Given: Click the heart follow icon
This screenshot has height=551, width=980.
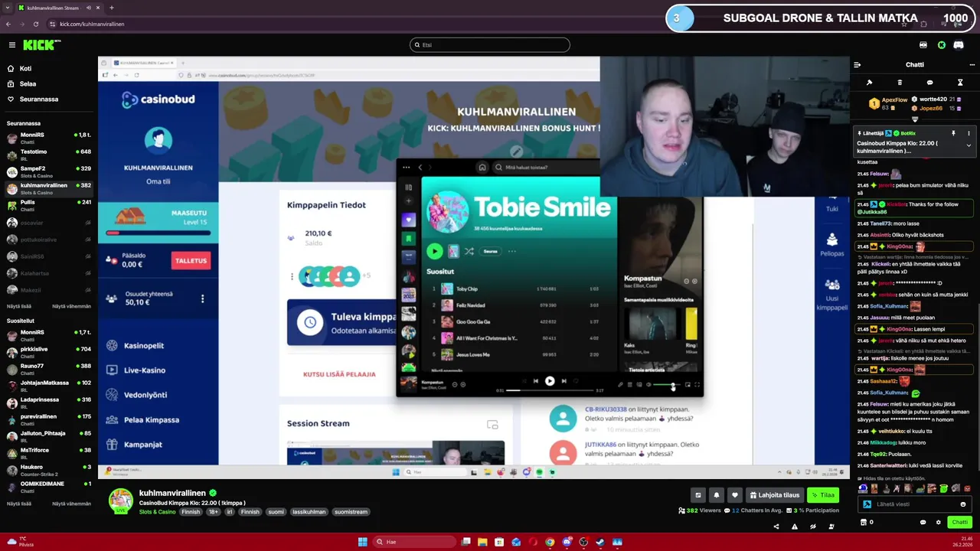Looking at the screenshot, I should pos(734,495).
